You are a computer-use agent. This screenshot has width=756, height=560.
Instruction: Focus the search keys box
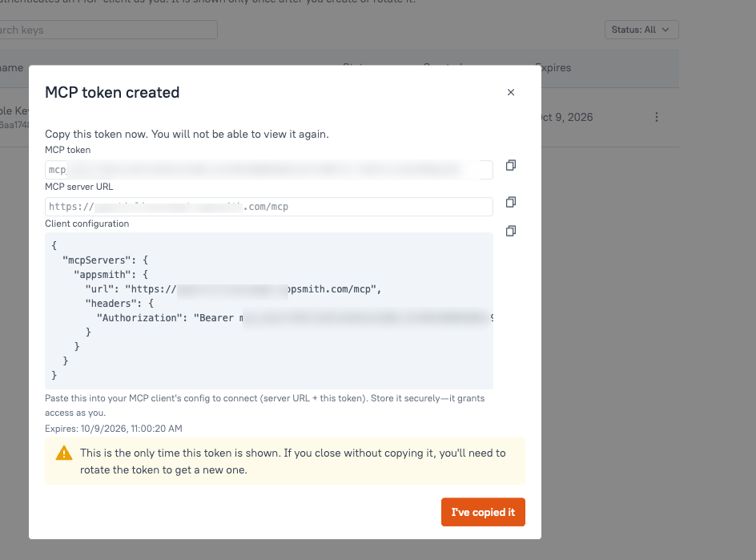[x=108, y=30]
